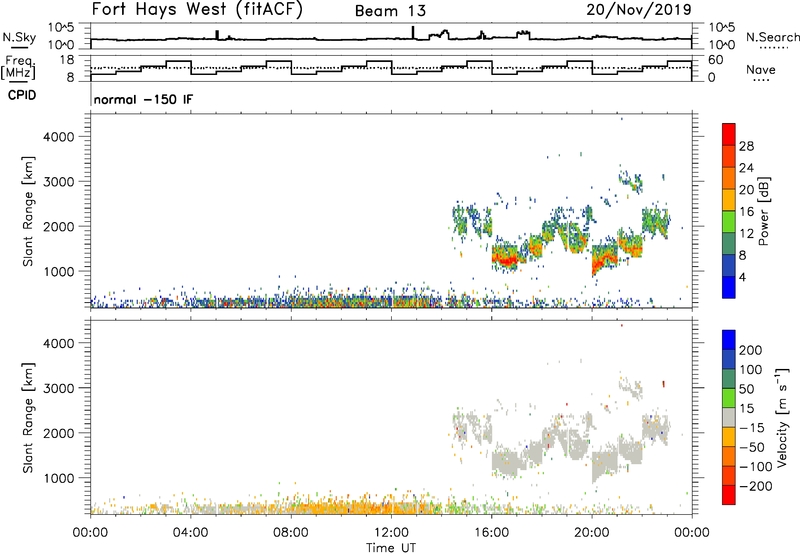Click the red high-power echo near 16:30 UT
The height and width of the screenshot is (554, 800).
click(507, 260)
